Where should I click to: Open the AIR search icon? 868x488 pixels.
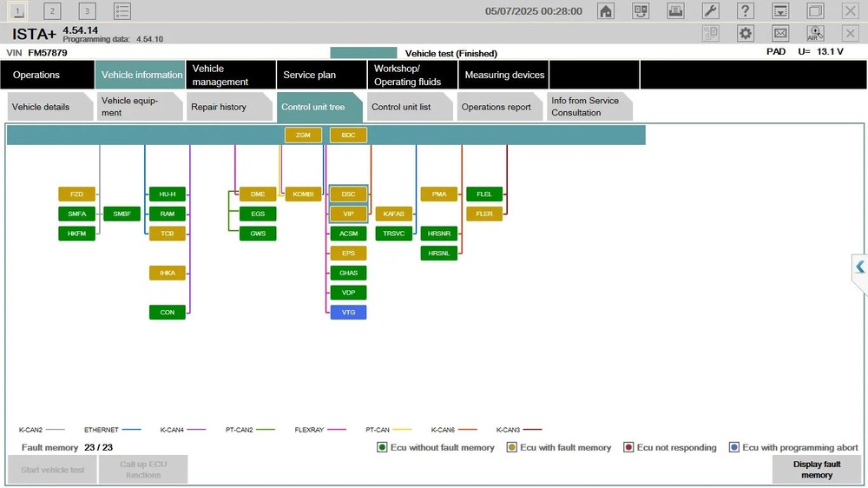click(x=815, y=33)
